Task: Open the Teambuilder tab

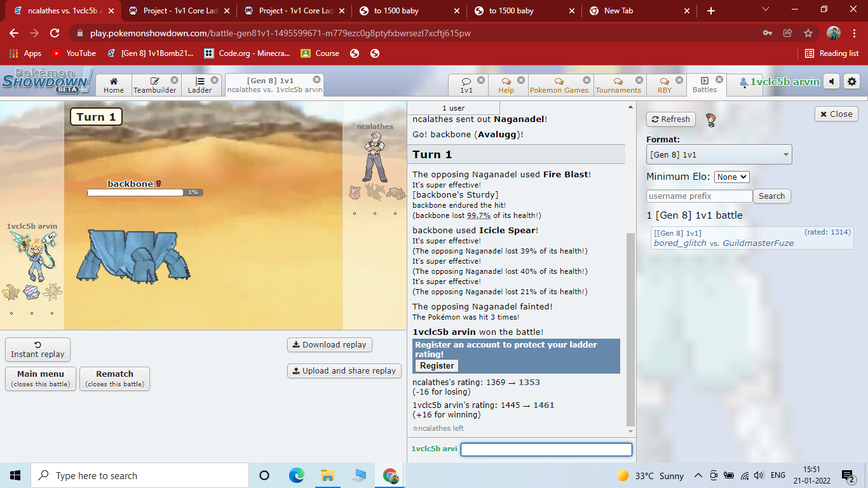Action: (x=156, y=85)
